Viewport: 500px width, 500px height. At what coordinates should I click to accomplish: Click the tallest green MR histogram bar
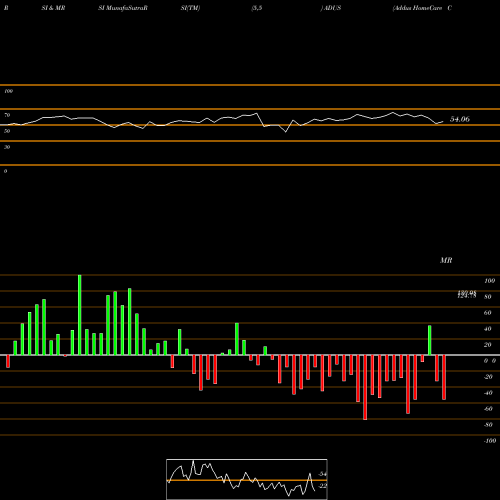click(80, 315)
